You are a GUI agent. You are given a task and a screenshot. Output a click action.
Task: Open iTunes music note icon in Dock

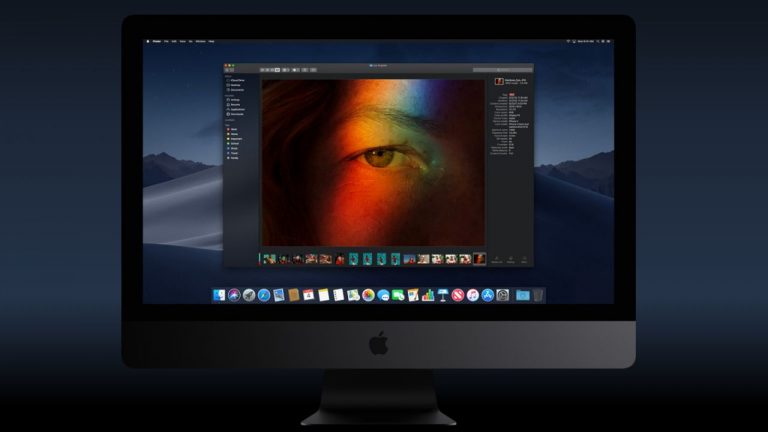coord(473,295)
